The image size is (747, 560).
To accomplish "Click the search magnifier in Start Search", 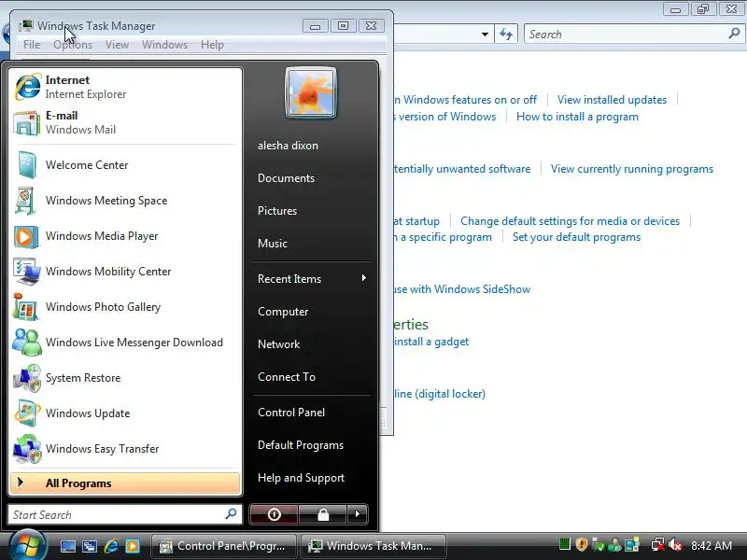I will pyautogui.click(x=231, y=514).
